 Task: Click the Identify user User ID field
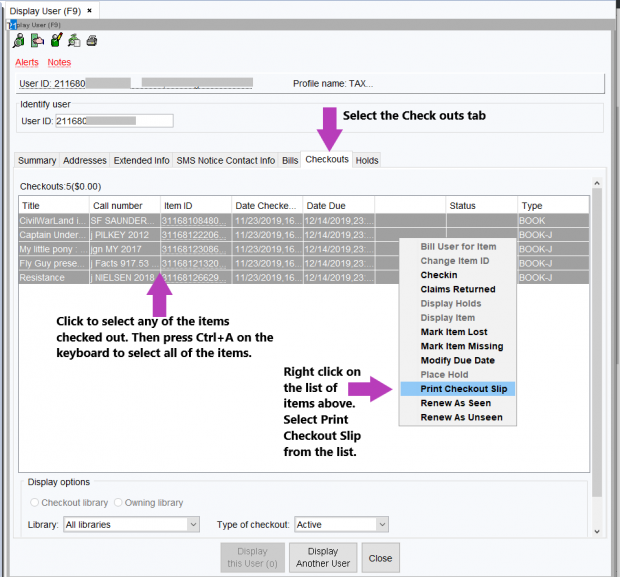coord(114,121)
